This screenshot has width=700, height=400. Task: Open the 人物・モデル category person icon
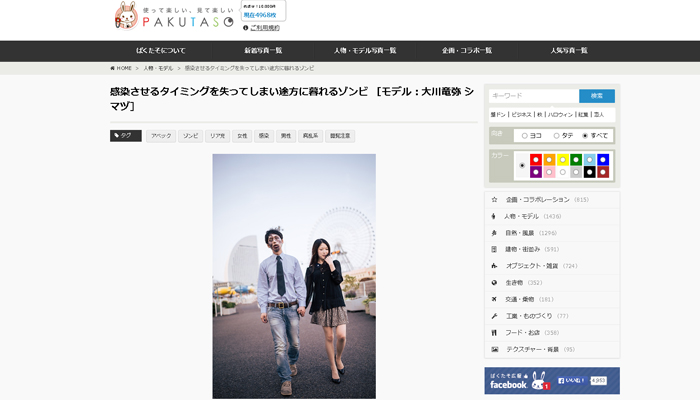494,216
